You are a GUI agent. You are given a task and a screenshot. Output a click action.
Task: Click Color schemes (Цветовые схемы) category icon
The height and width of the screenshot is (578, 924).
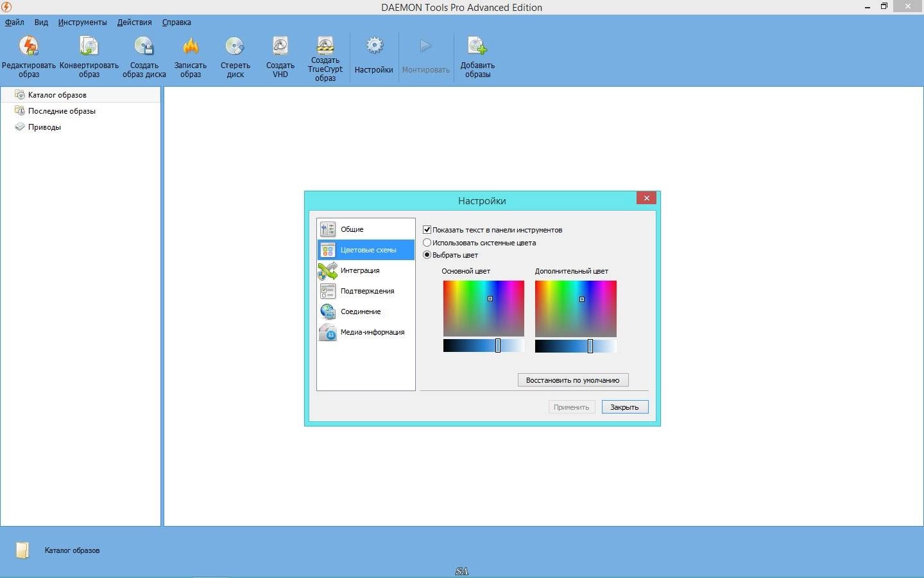click(328, 250)
